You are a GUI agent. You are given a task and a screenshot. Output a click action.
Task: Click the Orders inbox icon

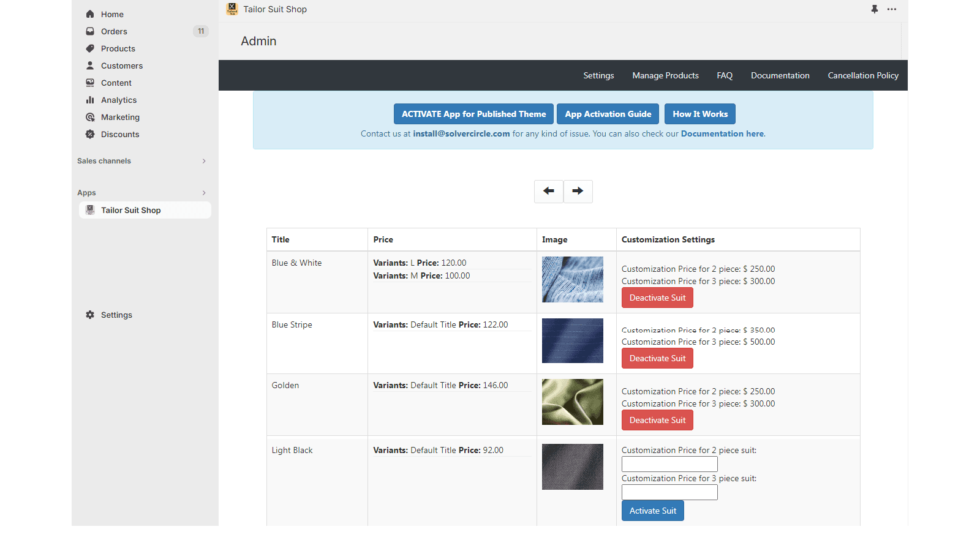[x=90, y=31]
